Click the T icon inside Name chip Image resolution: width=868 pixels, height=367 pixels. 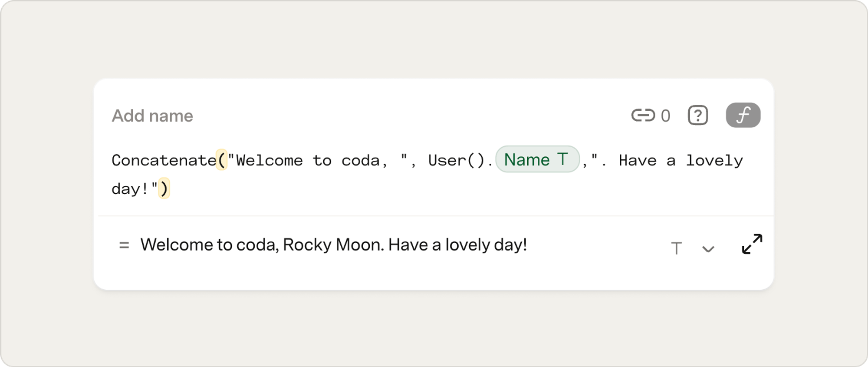563,159
